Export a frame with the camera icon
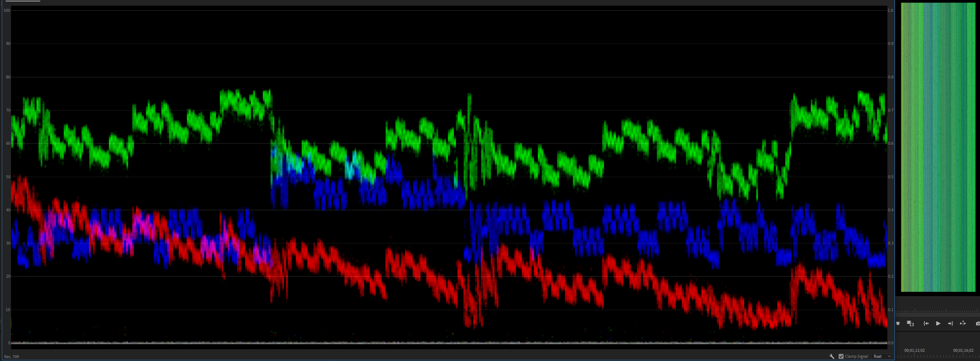The height and width of the screenshot is (361, 980). (x=978, y=323)
